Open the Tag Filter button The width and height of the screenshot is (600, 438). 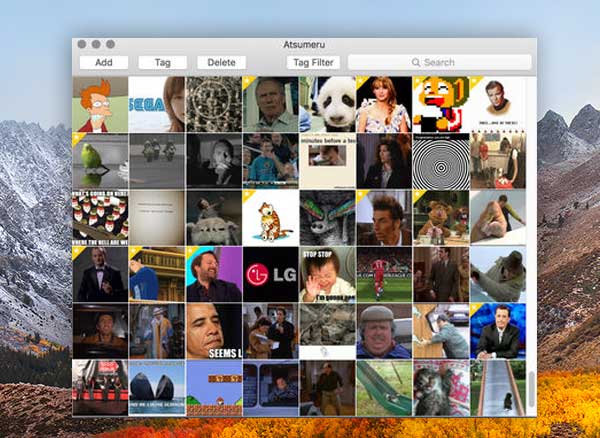coord(313,62)
